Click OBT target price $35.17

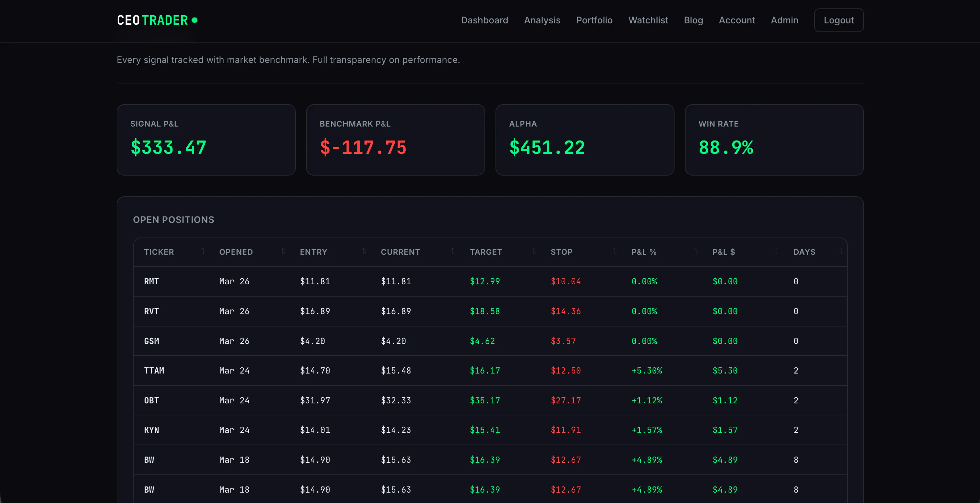(x=485, y=400)
